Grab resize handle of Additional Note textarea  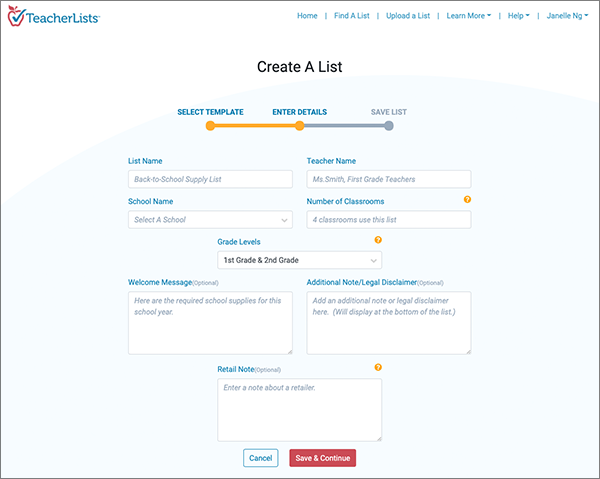pyautogui.click(x=468, y=352)
